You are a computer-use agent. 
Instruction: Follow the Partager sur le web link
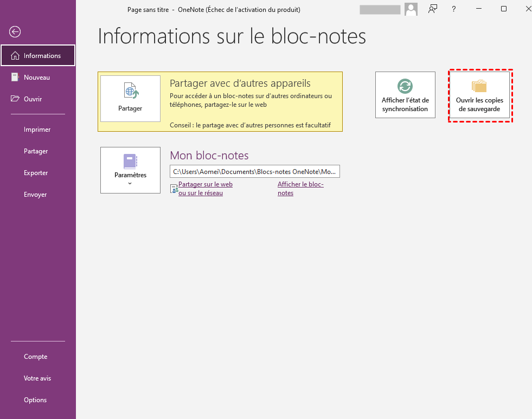click(x=206, y=189)
